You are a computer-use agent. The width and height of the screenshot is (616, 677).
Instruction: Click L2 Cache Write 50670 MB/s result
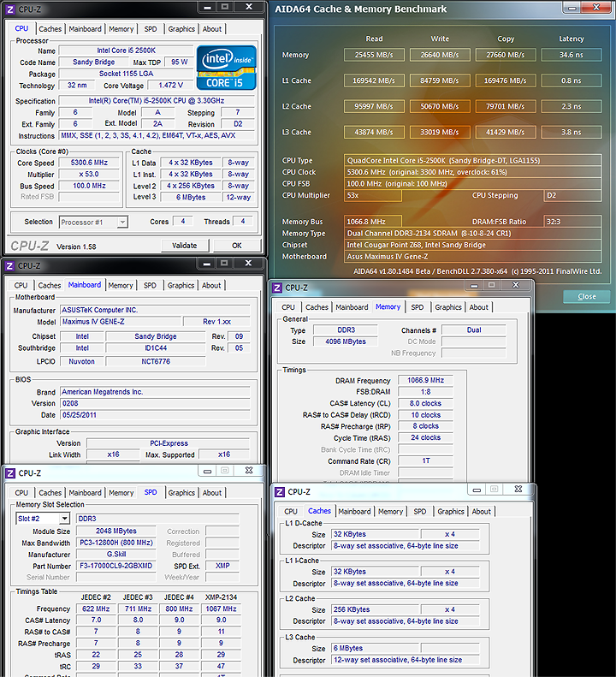coord(440,106)
